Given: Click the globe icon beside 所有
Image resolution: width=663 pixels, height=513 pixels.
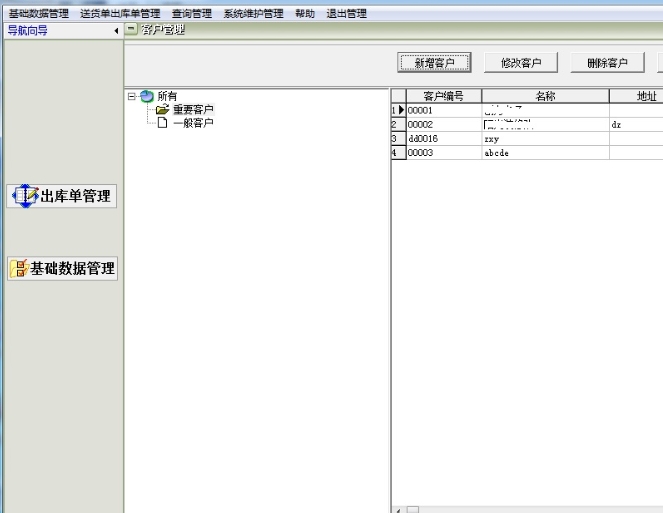Looking at the screenshot, I should 146,96.
